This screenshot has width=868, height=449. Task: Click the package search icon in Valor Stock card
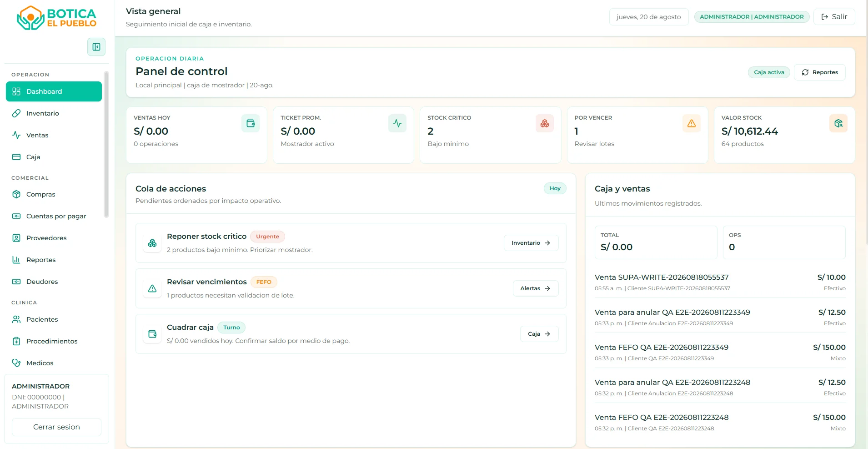pyautogui.click(x=838, y=123)
